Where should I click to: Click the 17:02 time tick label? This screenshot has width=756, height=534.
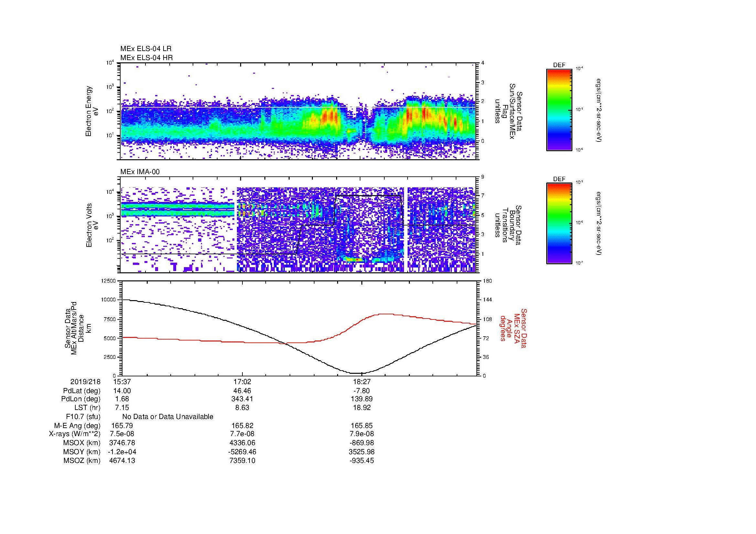(x=242, y=382)
